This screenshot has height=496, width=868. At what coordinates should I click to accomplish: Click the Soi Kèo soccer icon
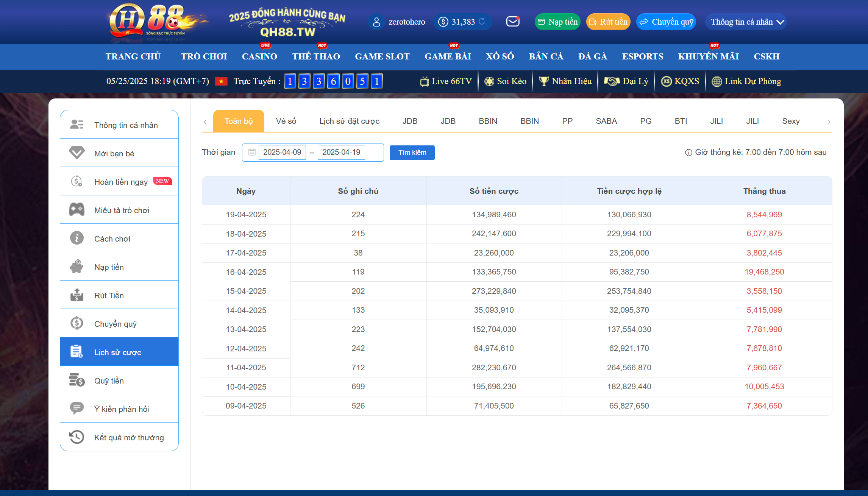tap(489, 81)
